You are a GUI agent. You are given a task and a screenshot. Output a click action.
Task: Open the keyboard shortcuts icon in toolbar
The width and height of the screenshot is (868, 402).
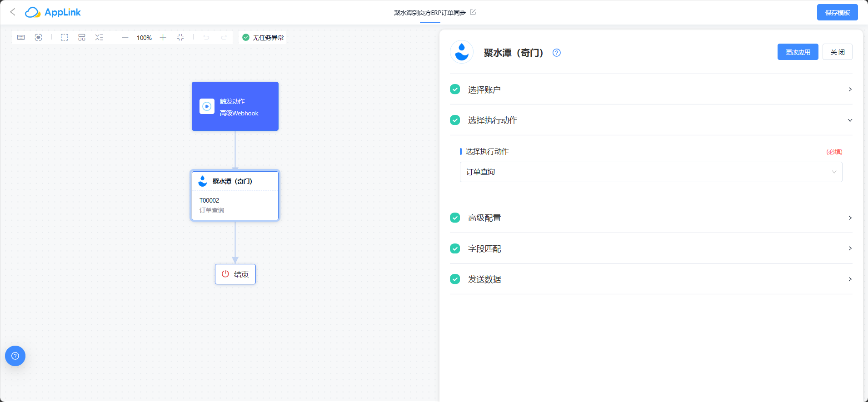coord(21,37)
